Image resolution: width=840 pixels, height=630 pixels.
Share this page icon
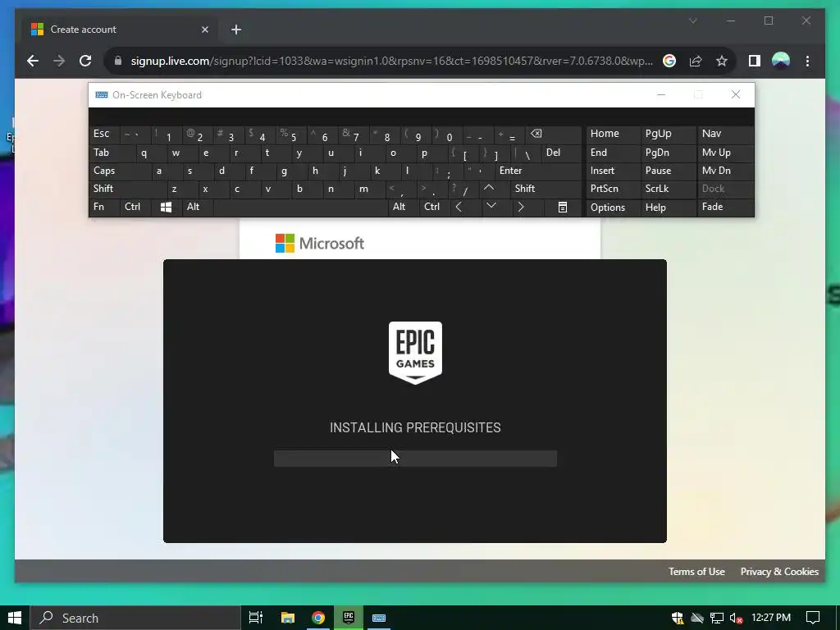696,61
